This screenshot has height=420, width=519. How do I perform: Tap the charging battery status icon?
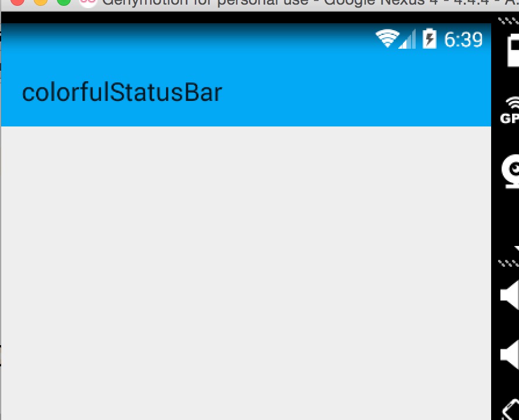429,39
